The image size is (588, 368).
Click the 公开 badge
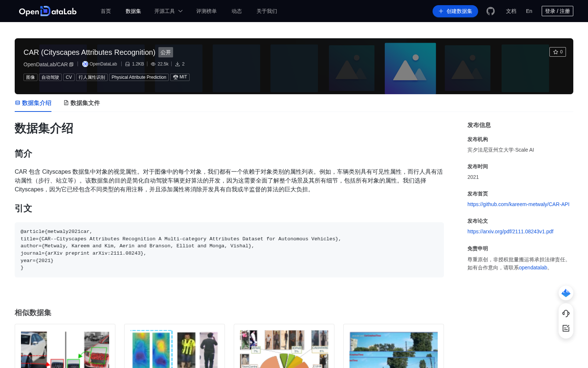(166, 52)
